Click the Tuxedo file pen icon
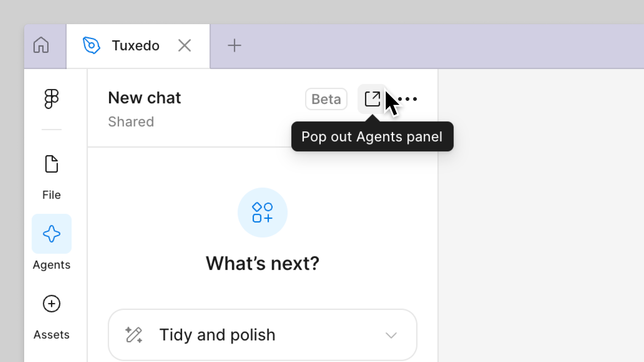The height and width of the screenshot is (362, 644). 91,45
